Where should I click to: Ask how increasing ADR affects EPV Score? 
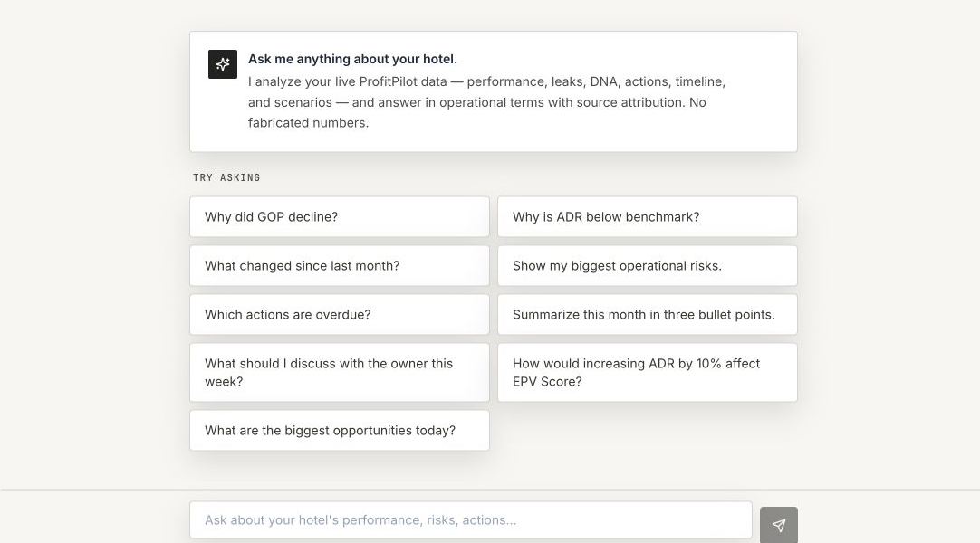tap(648, 372)
